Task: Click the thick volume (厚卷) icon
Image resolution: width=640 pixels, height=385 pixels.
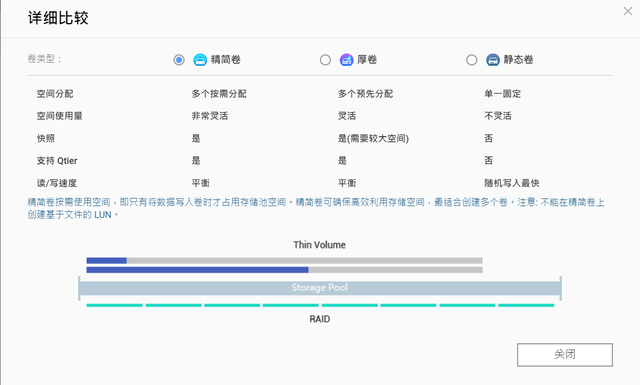Action: tap(347, 60)
